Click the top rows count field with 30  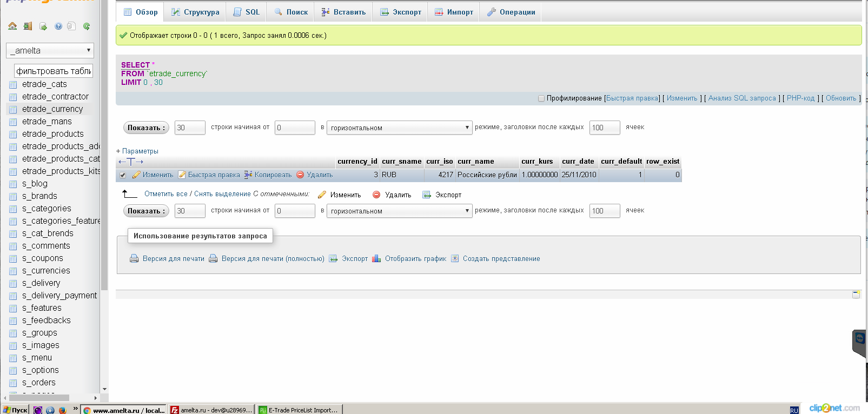[x=190, y=128]
